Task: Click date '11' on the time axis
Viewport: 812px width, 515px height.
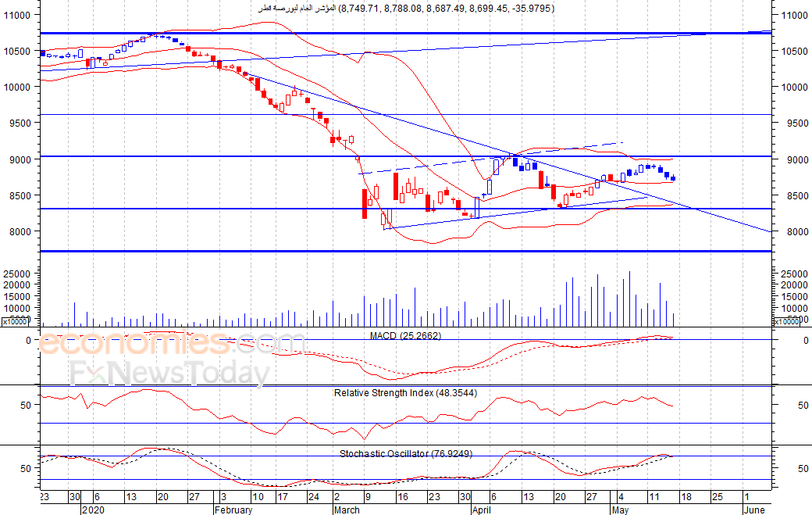Action: click(x=654, y=497)
